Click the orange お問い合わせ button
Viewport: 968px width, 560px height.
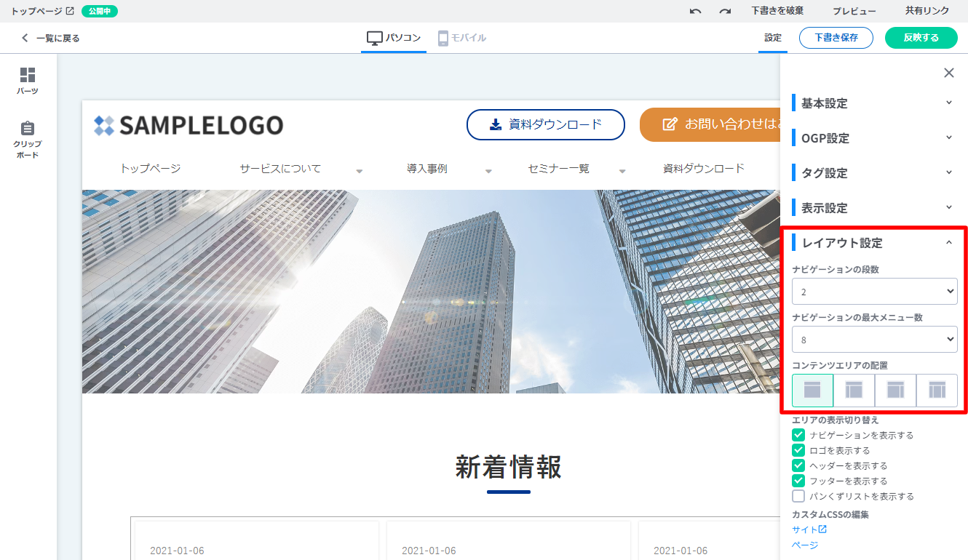pos(710,124)
